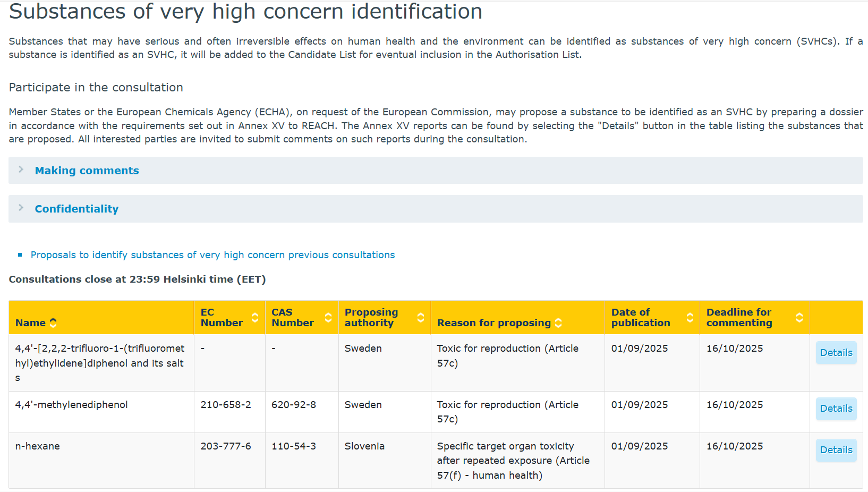
Task: Select the n-hexane name cell
Action: tap(38, 446)
